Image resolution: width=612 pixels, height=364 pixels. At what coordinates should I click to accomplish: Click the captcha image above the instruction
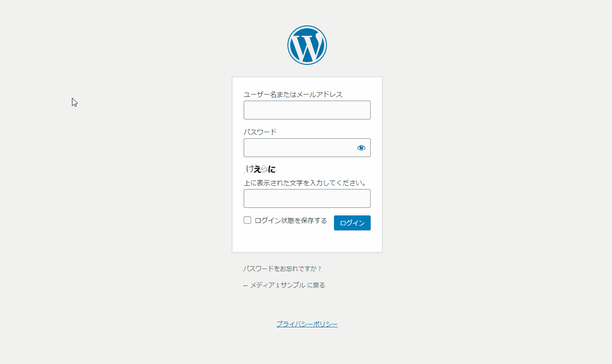pos(260,169)
